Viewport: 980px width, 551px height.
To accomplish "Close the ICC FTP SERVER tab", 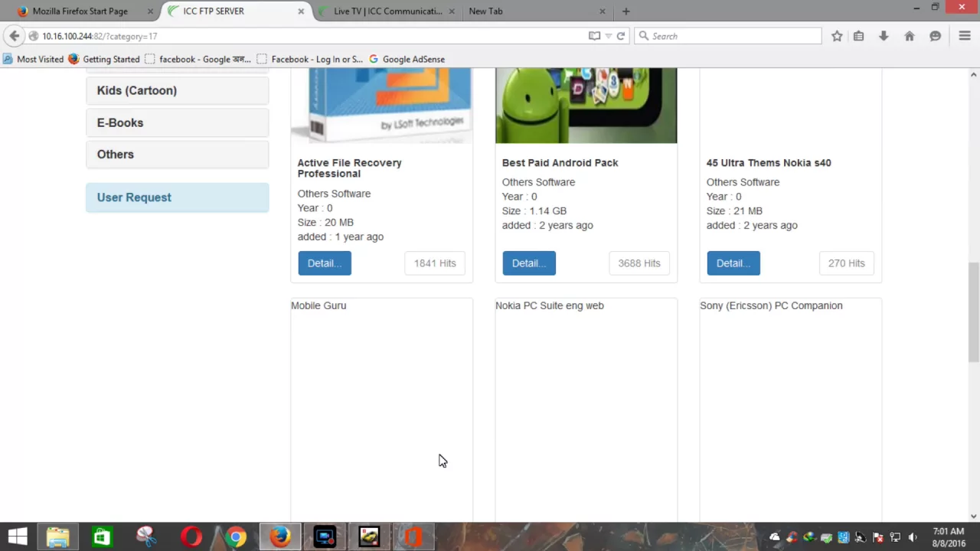I will pos(301,11).
